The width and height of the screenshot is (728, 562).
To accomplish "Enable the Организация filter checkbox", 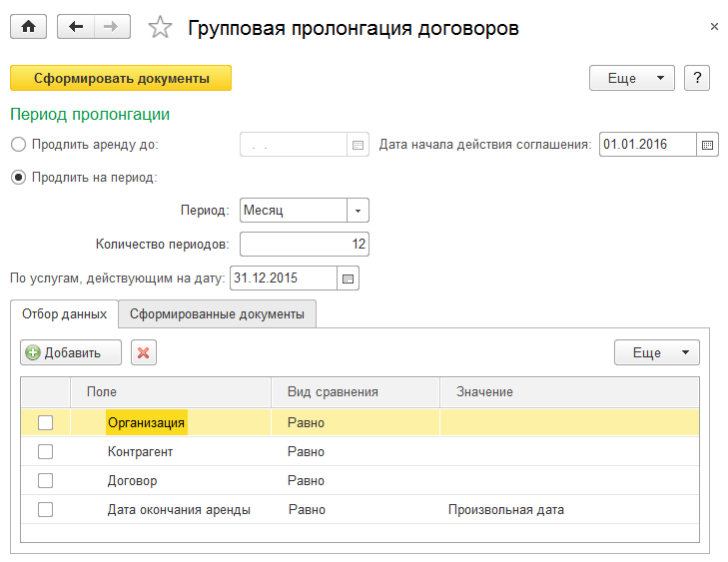I will pos(46,423).
